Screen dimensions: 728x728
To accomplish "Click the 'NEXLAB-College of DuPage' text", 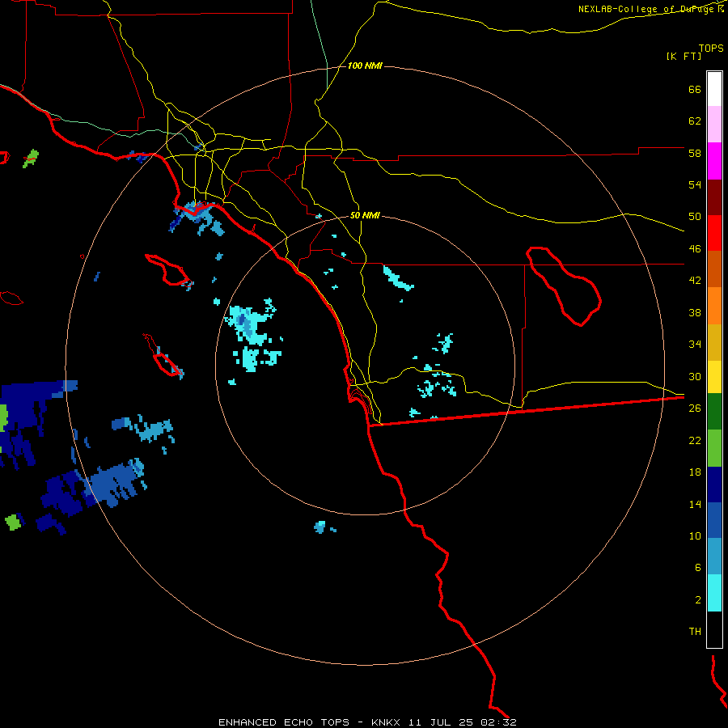I will coord(645,9).
